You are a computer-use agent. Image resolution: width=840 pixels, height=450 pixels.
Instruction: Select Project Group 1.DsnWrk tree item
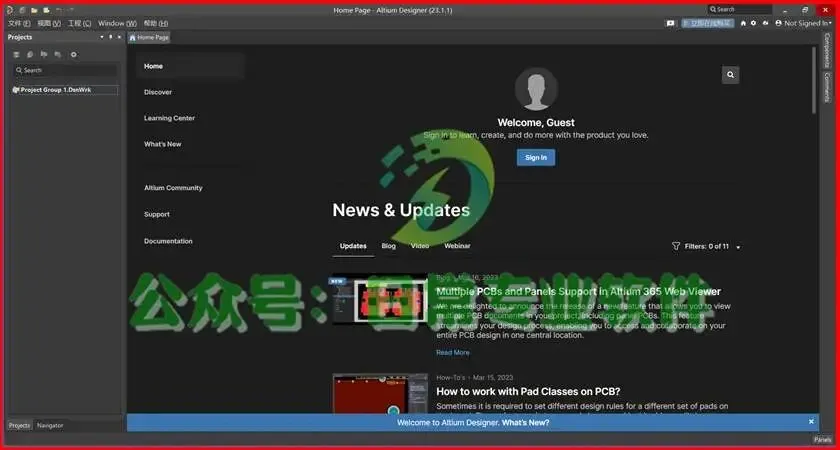click(x=65, y=90)
